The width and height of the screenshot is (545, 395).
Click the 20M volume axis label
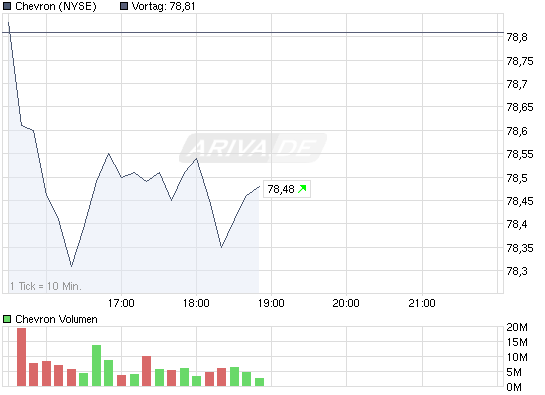517,327
